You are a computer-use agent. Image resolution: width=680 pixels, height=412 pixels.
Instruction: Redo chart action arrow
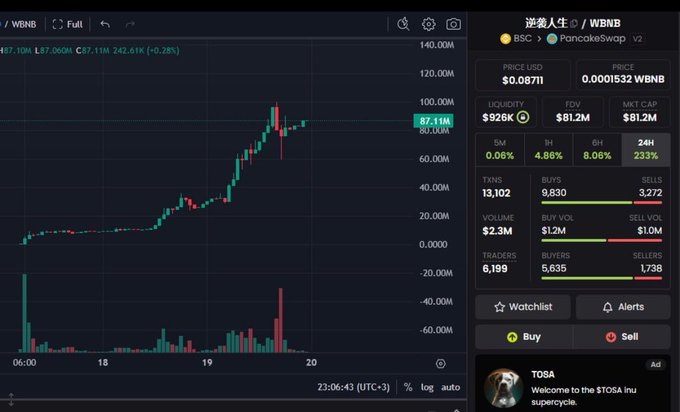tap(130, 24)
